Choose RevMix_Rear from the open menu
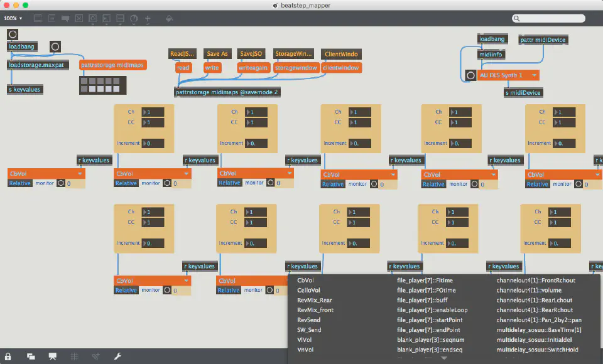Image resolution: width=603 pixels, height=364 pixels. click(x=315, y=300)
